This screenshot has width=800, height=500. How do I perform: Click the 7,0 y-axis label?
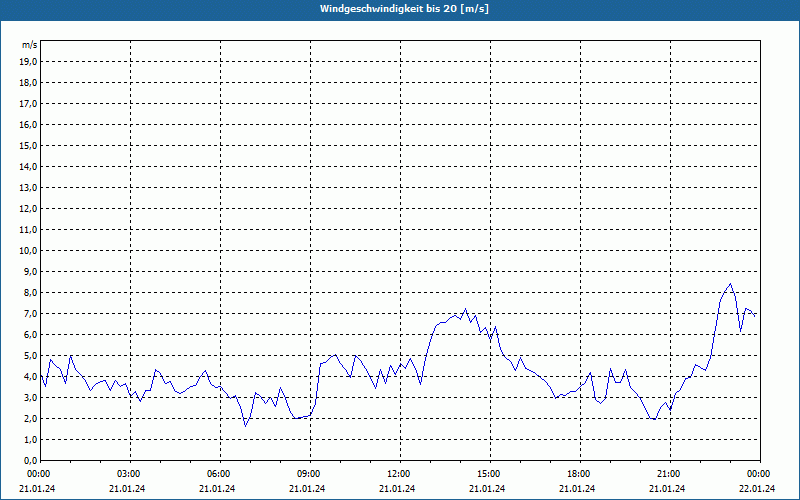[31, 313]
